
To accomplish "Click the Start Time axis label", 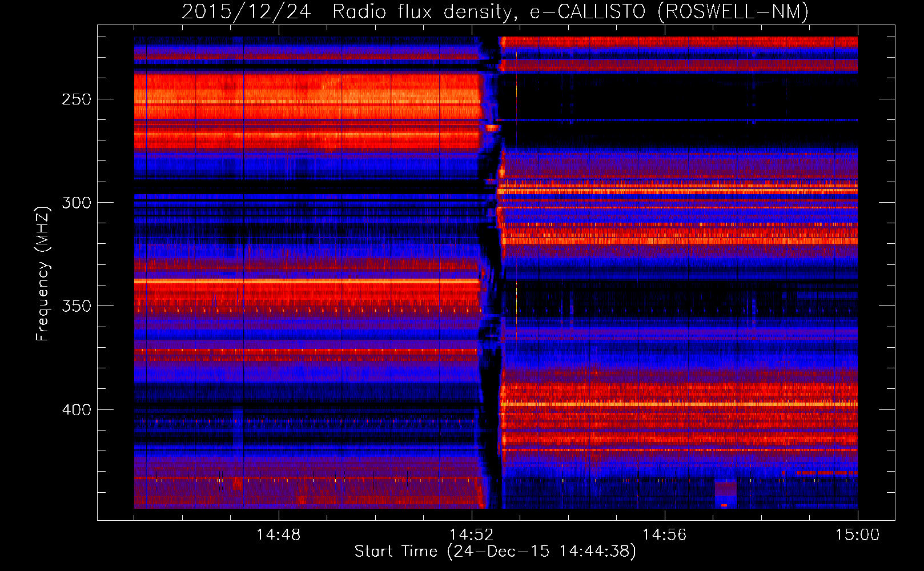I will [495, 552].
